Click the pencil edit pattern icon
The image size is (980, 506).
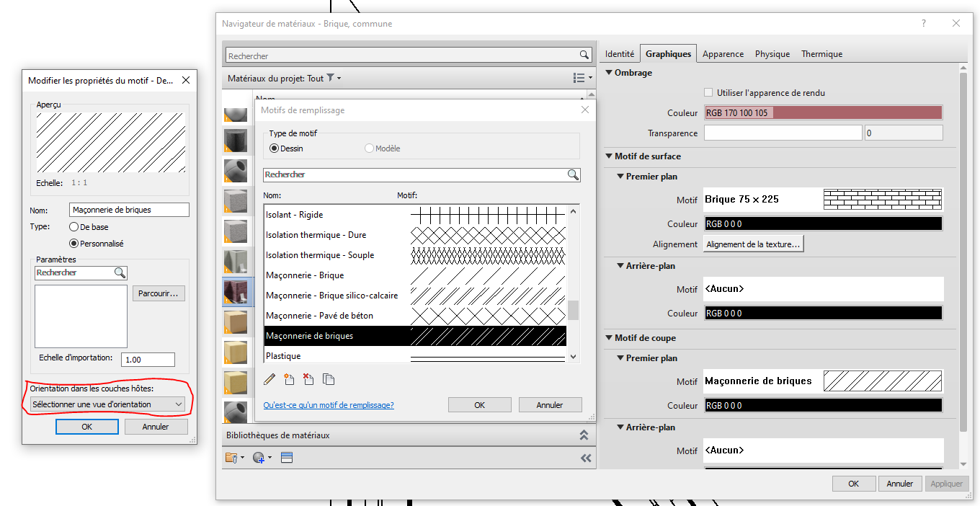270,379
